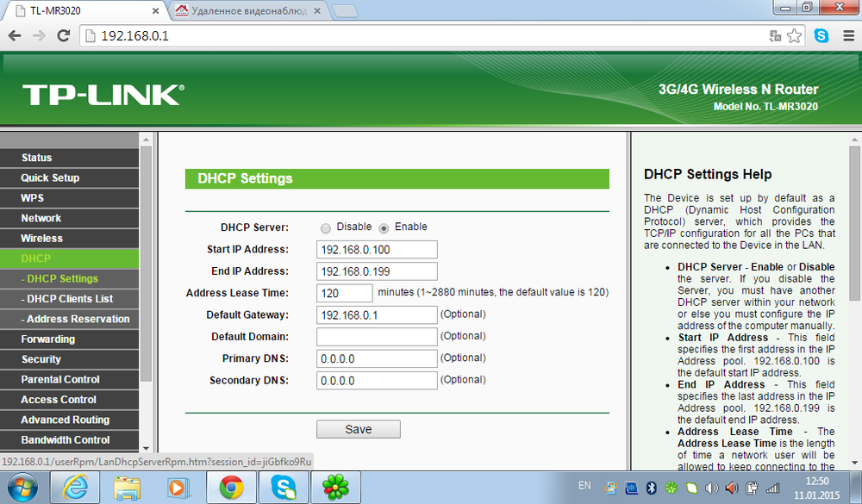The height and width of the screenshot is (504, 862).
Task: Click the Save button
Action: [x=358, y=429]
